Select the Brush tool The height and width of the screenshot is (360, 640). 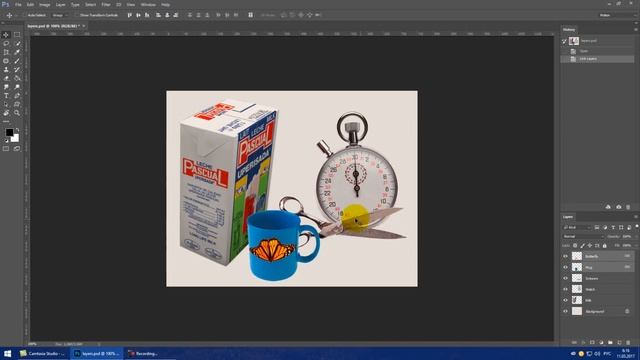tap(17, 61)
